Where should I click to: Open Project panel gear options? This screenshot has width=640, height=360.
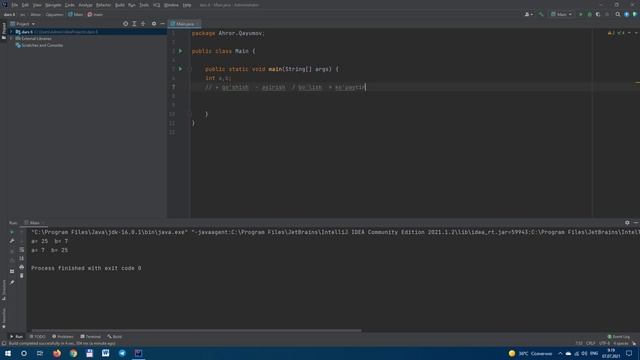coord(154,24)
